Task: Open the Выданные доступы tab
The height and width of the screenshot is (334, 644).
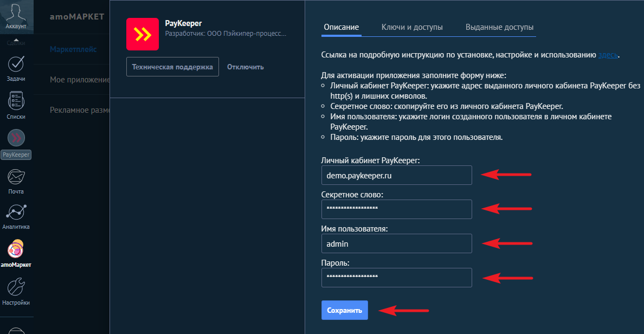Action: [500, 27]
